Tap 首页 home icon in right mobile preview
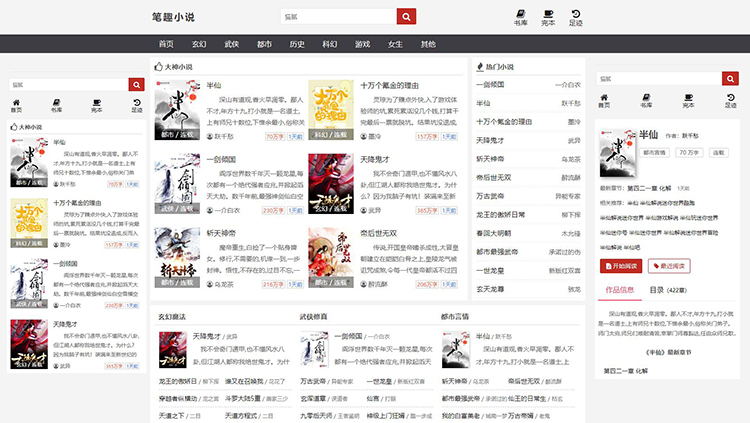 pyautogui.click(x=604, y=101)
